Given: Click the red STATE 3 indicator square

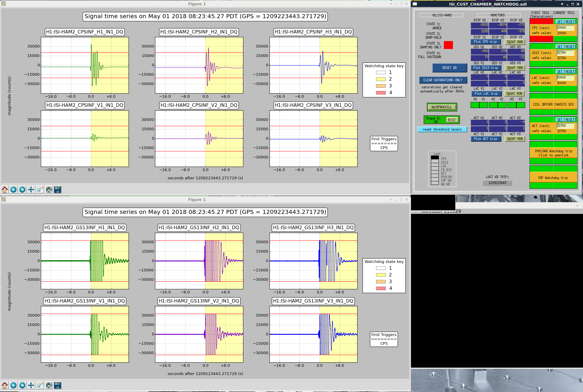Looking at the screenshot, I should coord(448,45).
